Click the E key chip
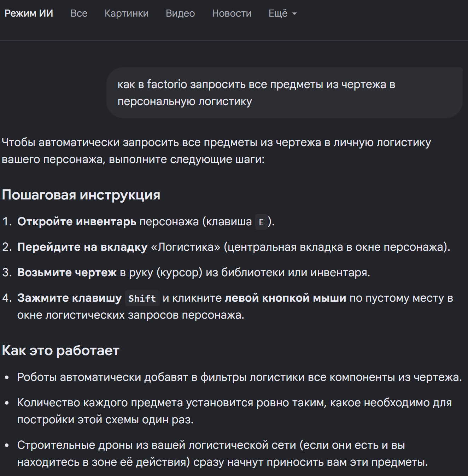 pyautogui.click(x=261, y=222)
